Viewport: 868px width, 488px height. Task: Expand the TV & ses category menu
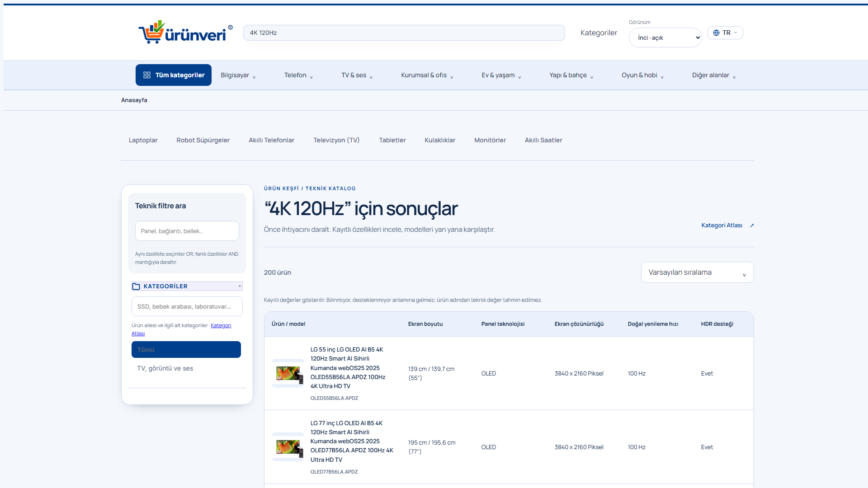click(x=357, y=75)
